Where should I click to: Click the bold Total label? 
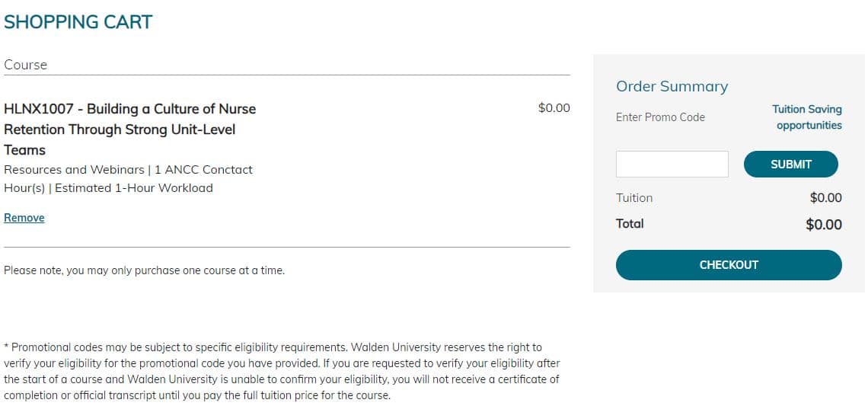pyautogui.click(x=630, y=224)
